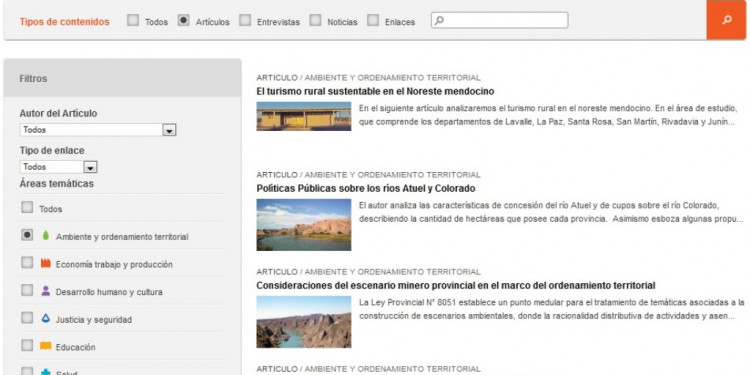Click the orange factory Economía icon

tap(45, 264)
